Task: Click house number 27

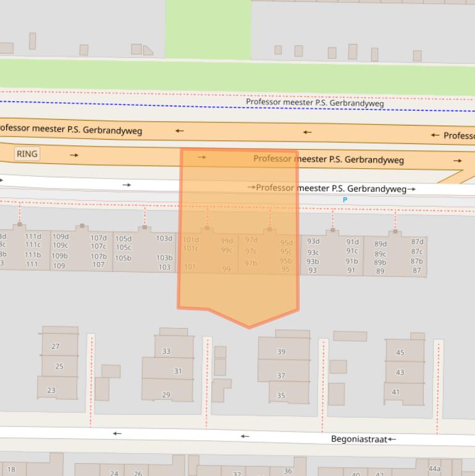Action: (56, 347)
